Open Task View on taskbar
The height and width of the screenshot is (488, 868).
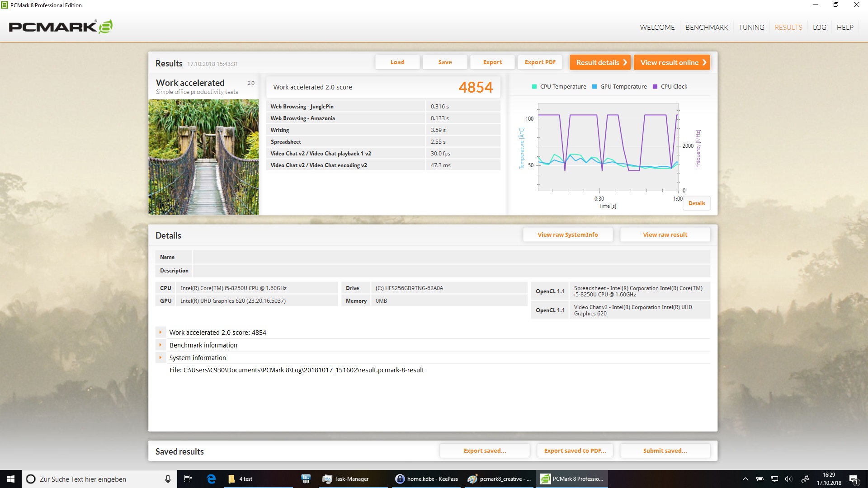(188, 479)
